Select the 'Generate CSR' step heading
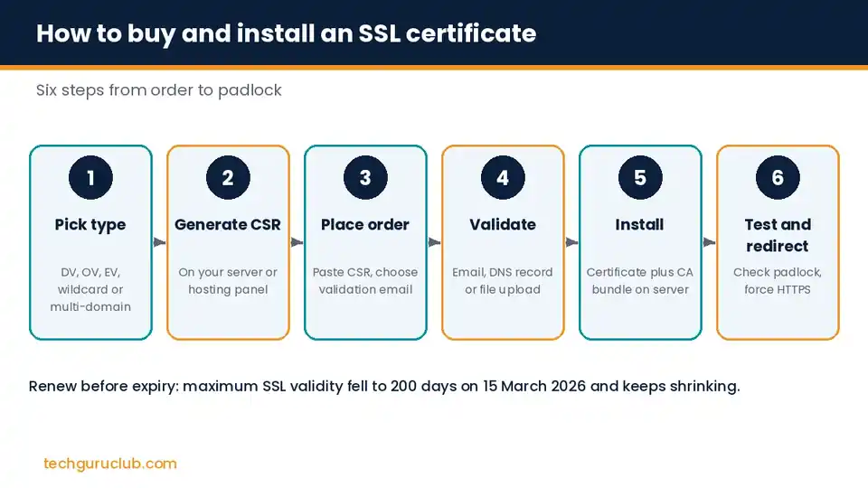 coord(228,225)
